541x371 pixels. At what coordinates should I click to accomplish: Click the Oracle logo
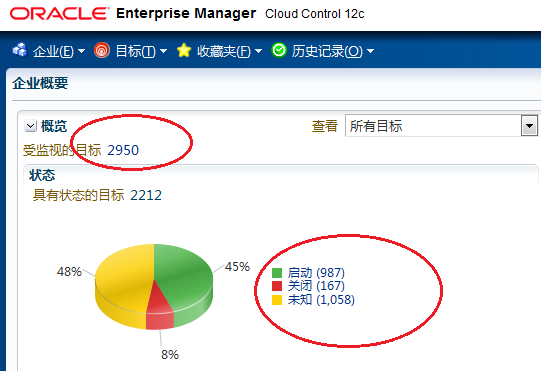59,14
